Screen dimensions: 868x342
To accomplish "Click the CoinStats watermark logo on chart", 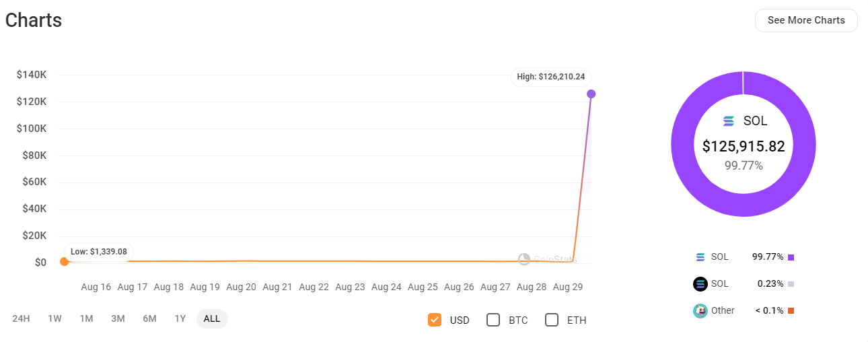I will 524,259.
